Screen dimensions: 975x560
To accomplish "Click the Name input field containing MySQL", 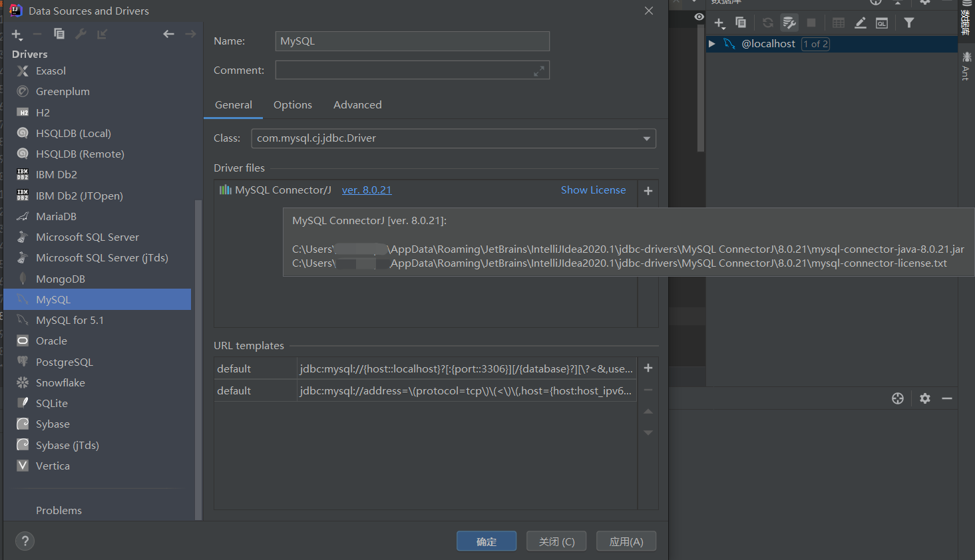I will pos(413,41).
